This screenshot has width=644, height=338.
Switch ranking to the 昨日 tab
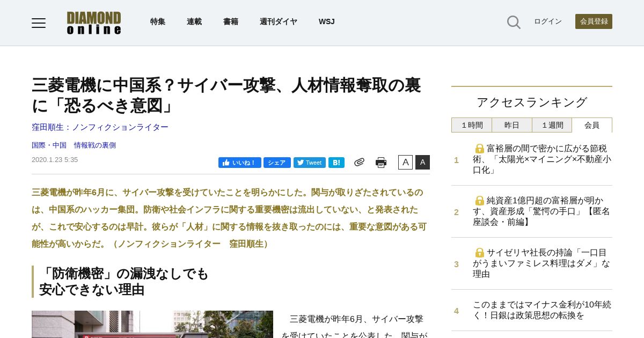point(512,125)
